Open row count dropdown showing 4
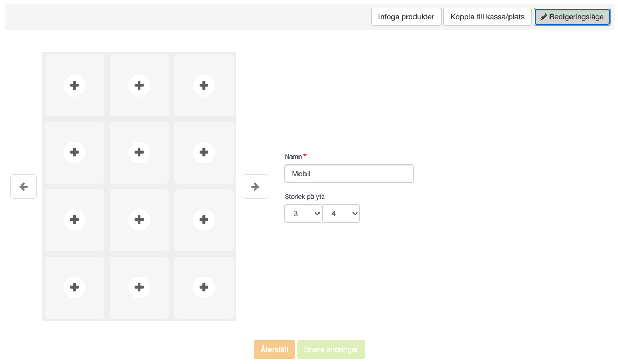Screen dimensions: 618x364 coord(341,214)
